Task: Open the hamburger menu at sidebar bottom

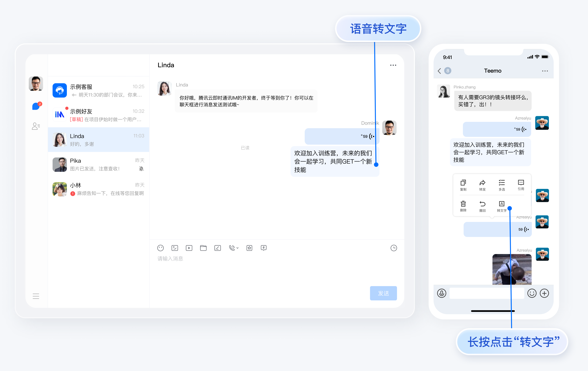Action: tap(36, 296)
